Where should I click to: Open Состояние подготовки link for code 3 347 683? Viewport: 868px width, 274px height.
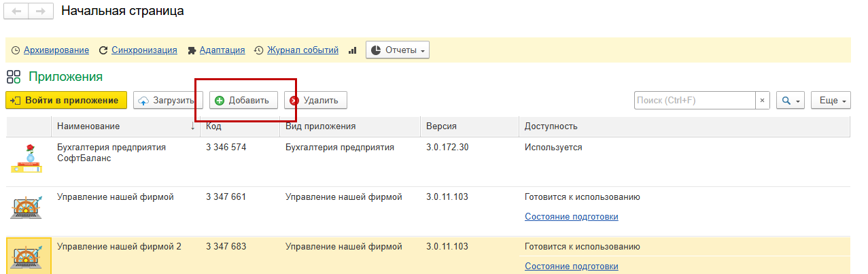click(572, 266)
